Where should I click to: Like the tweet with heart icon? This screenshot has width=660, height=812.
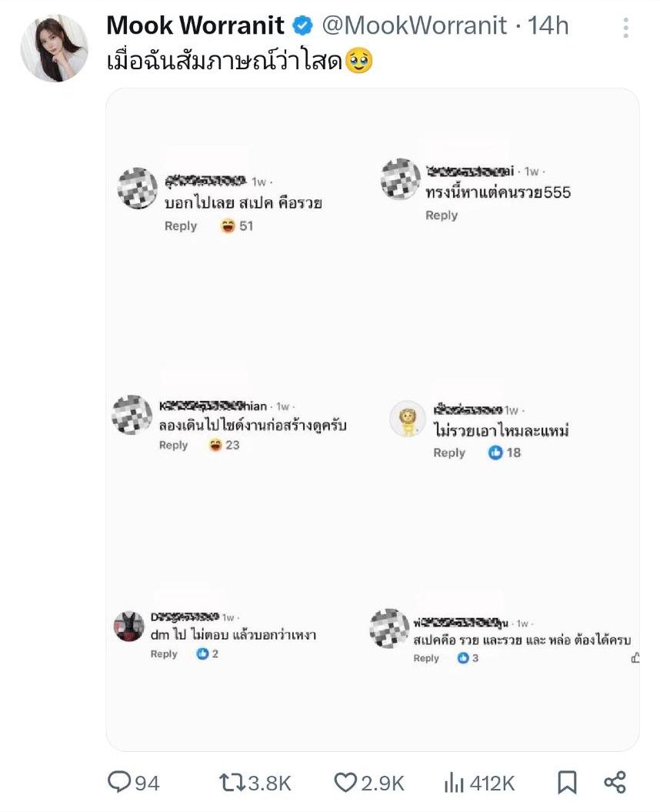tap(345, 783)
